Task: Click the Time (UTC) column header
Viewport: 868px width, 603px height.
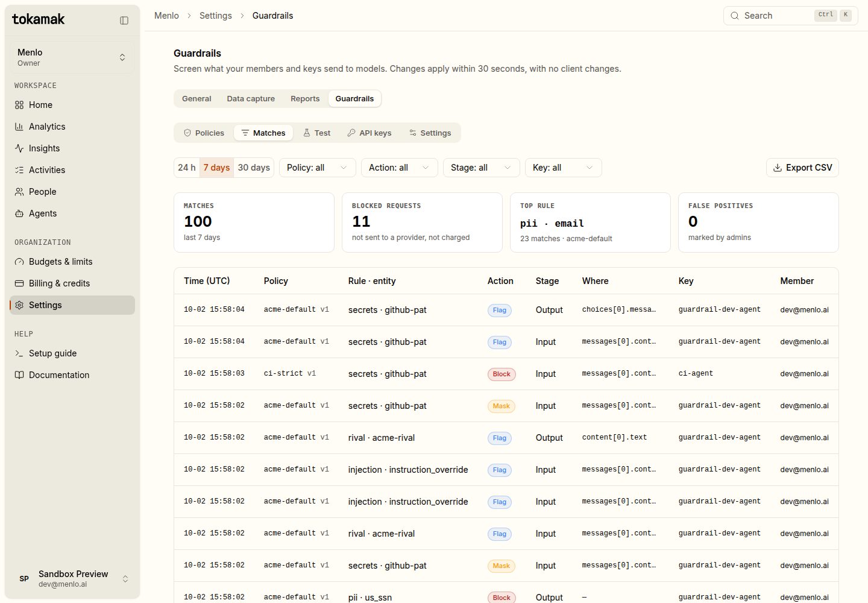Action: pos(207,281)
